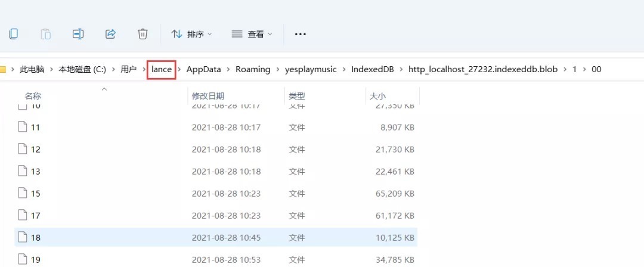Click the Rename icon in toolbar

78,34
